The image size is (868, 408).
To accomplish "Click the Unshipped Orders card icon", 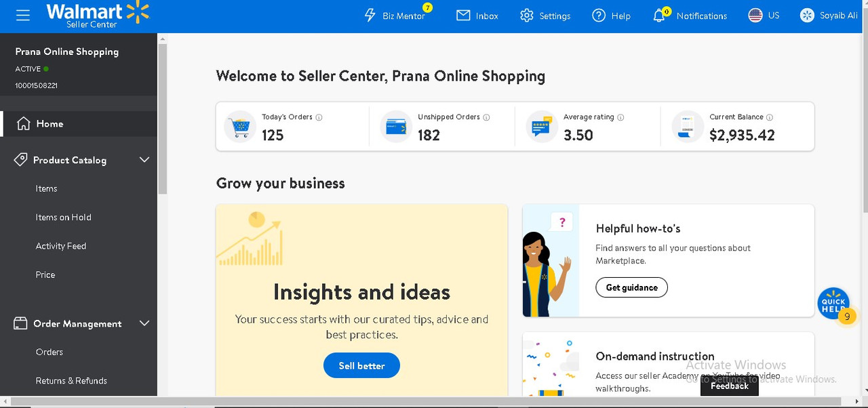I will click(x=396, y=127).
